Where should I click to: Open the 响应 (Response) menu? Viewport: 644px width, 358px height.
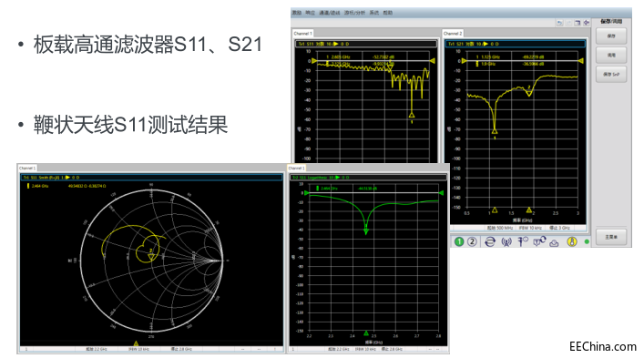(x=310, y=13)
